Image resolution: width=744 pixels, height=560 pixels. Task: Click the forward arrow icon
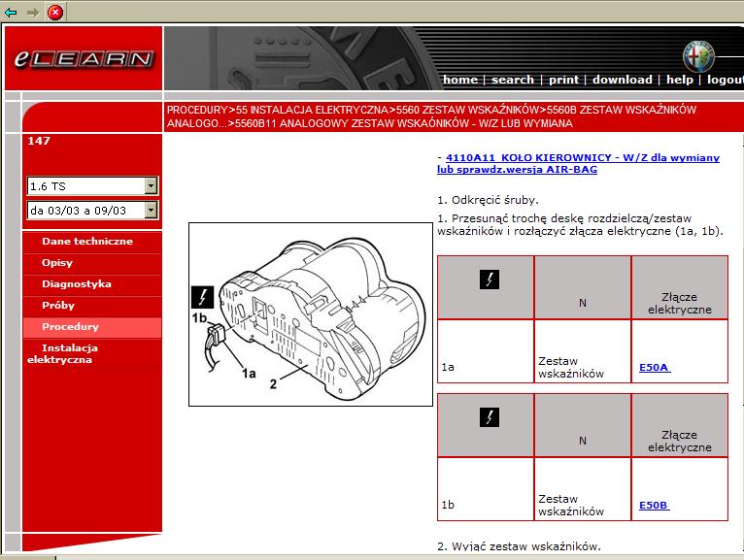click(x=33, y=13)
